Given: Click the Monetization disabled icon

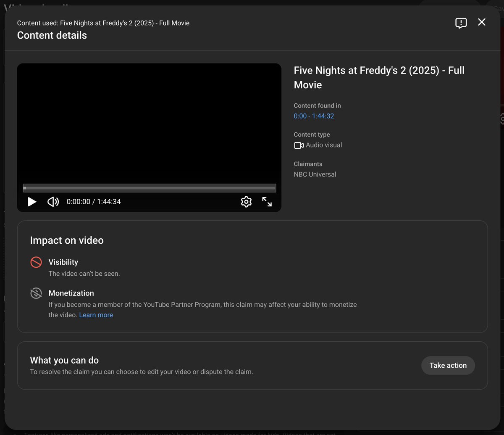Looking at the screenshot, I should [36, 293].
